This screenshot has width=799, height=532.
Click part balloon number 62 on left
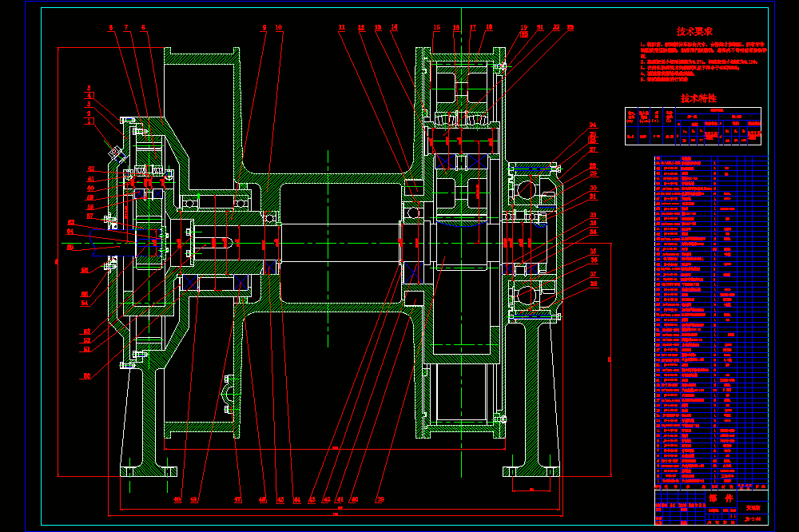tap(91, 169)
